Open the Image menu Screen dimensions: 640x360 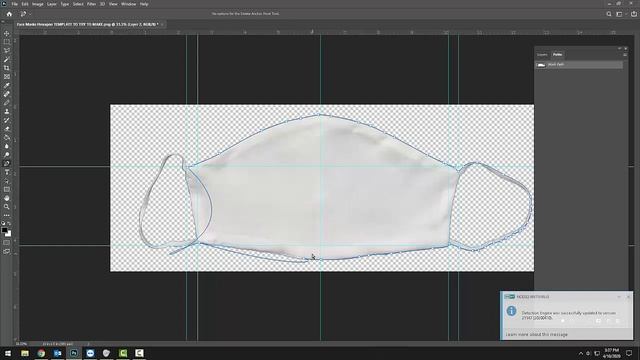tap(37, 4)
